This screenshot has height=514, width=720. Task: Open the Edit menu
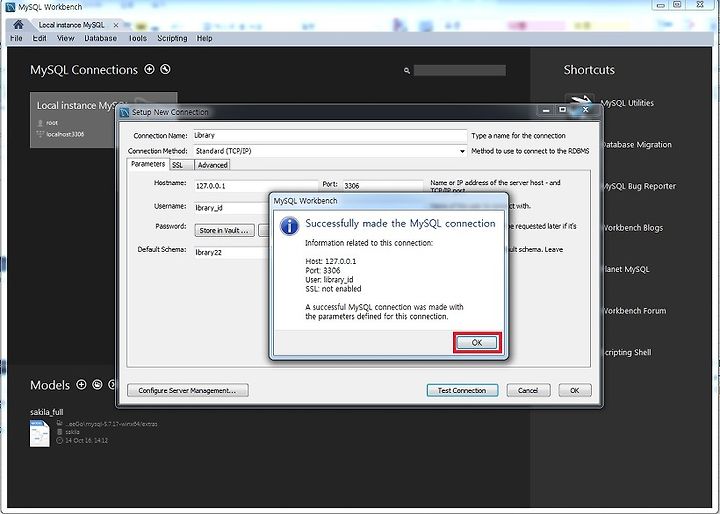39,39
